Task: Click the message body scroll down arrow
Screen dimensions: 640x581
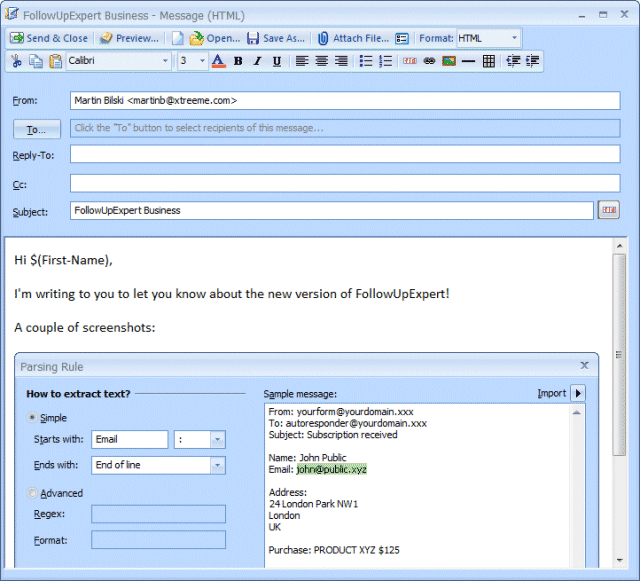Action: 619,560
